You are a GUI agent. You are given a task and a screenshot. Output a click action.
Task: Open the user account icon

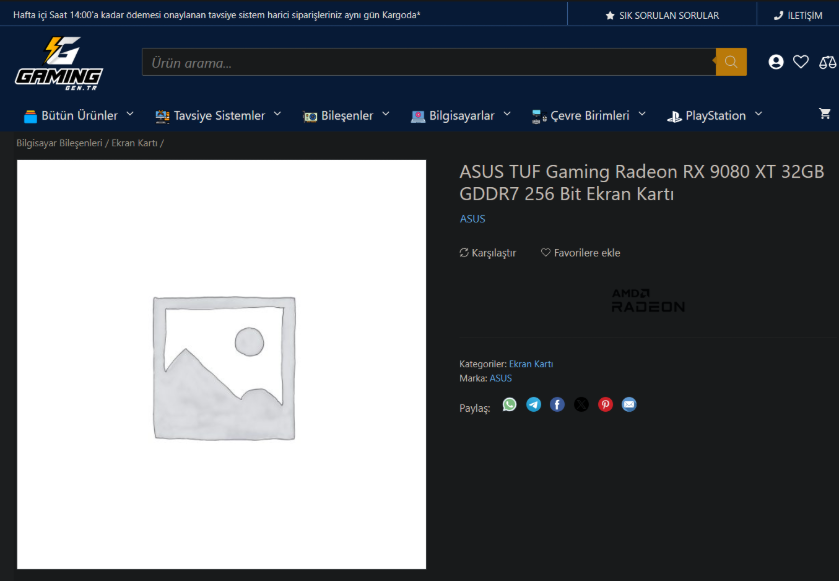(x=776, y=62)
